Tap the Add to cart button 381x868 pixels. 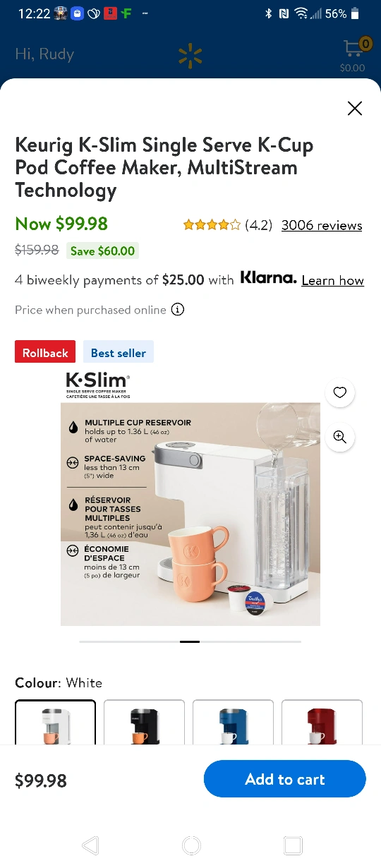[285, 779]
